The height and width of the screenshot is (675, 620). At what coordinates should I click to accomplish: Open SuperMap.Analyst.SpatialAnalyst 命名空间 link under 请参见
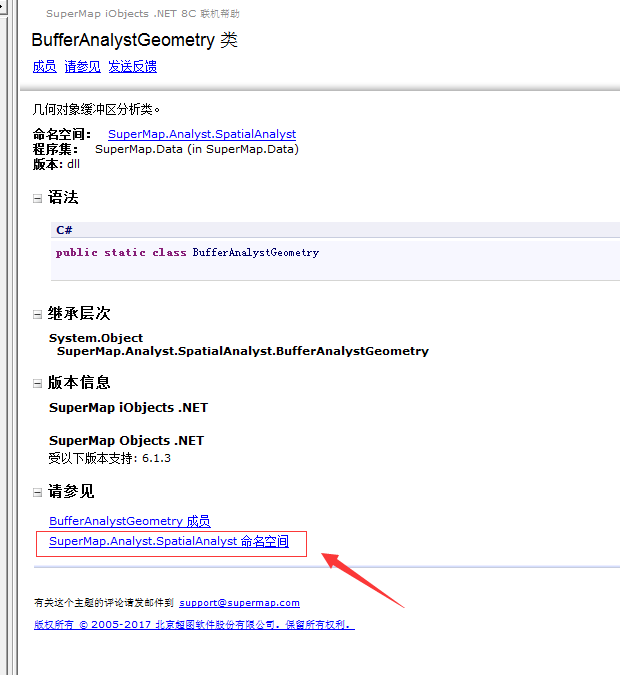point(169,541)
